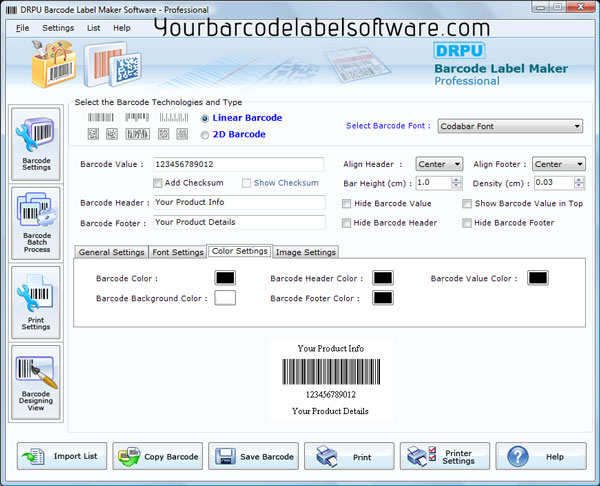Viewport: 600px width, 486px height.
Task: Click the Barcode Value input field
Action: [x=238, y=164]
